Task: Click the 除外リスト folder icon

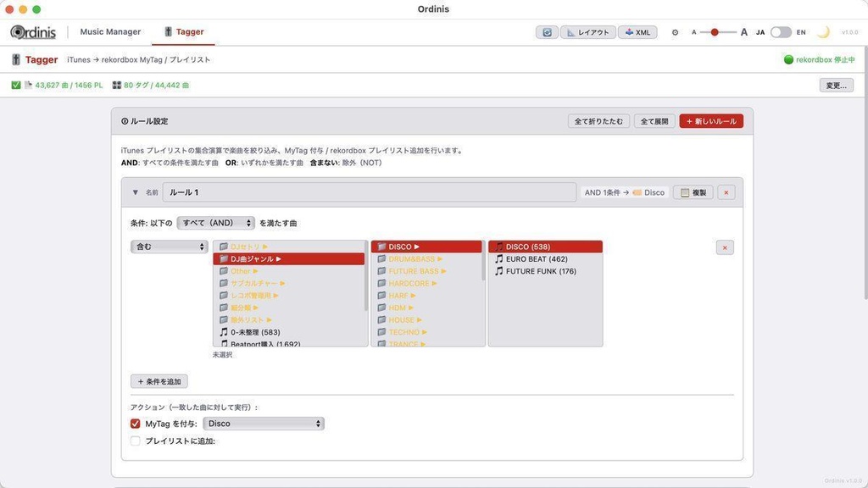Action: [x=224, y=319]
